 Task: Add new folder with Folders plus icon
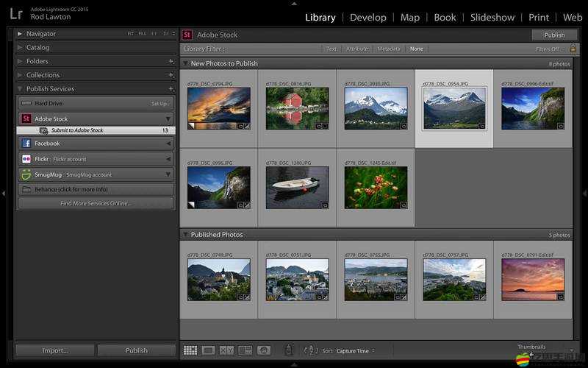click(x=171, y=61)
